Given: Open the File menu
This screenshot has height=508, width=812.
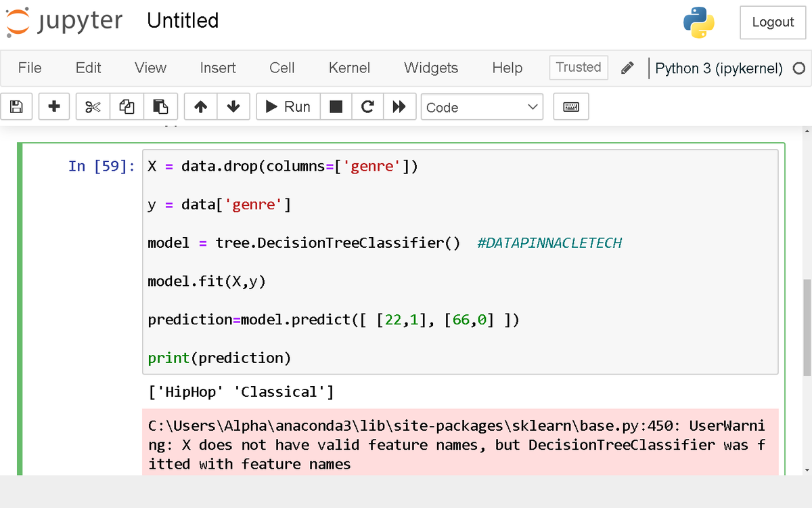Looking at the screenshot, I should click(x=30, y=68).
